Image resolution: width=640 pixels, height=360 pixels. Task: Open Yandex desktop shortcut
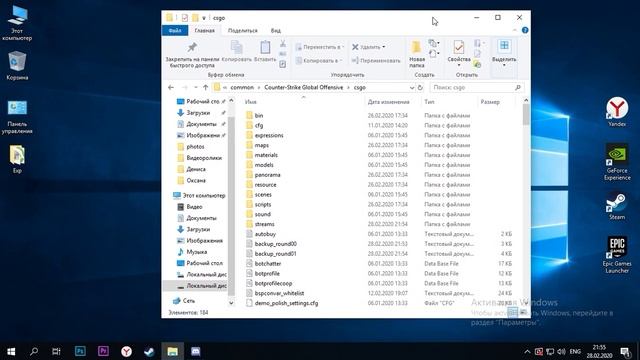[617, 111]
